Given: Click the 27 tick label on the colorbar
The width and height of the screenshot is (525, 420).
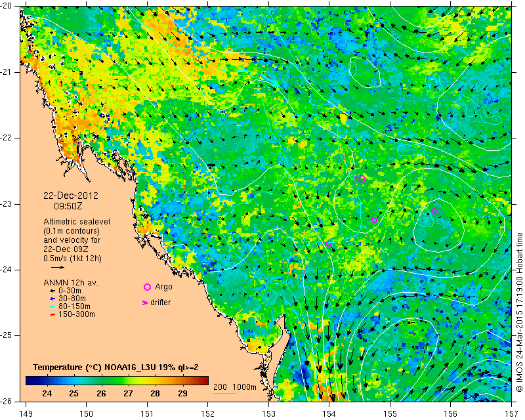Looking at the screenshot, I should (x=128, y=394).
